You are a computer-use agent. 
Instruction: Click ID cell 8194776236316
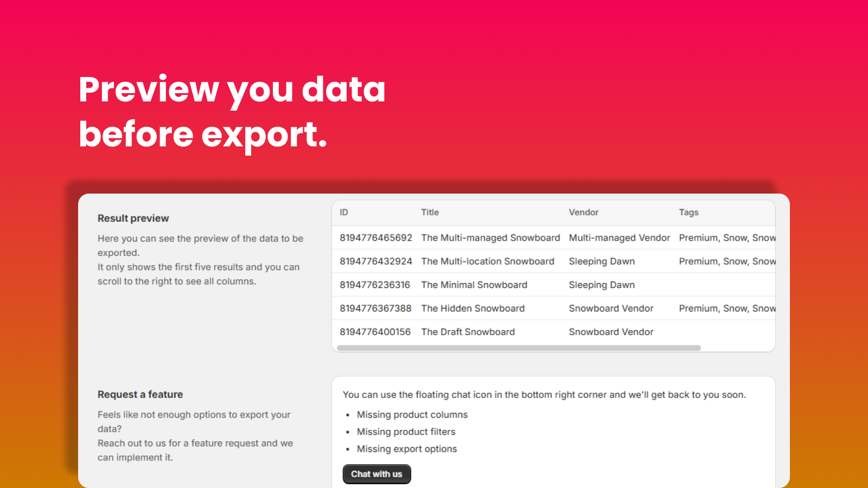[x=375, y=285]
